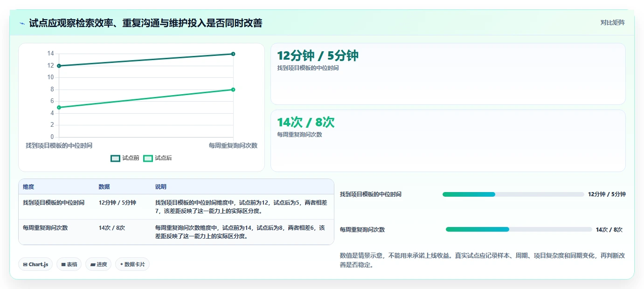Click the chart x-axis label 每周重复询问次数
Screen dimensions: 644x289
coord(233,145)
